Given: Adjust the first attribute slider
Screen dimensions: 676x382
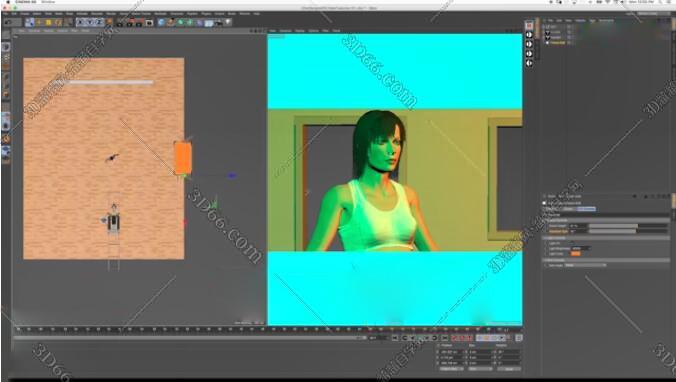Looking at the screenshot, I should (x=629, y=225).
